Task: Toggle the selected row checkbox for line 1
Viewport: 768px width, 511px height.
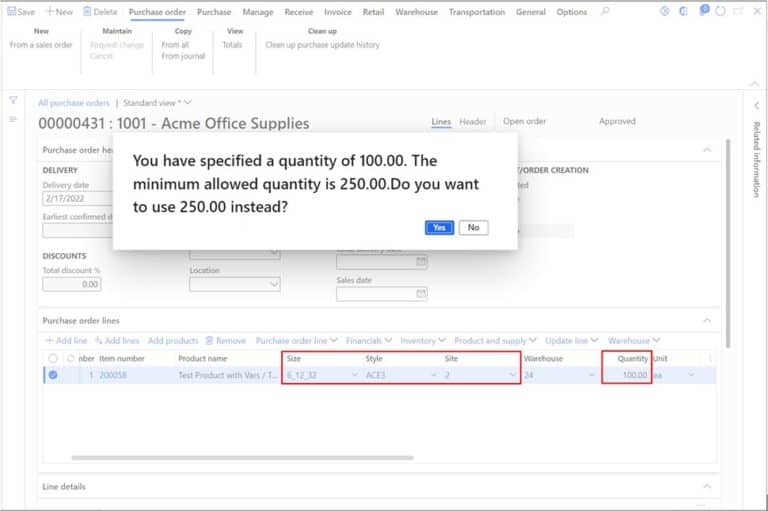Action: click(53, 375)
